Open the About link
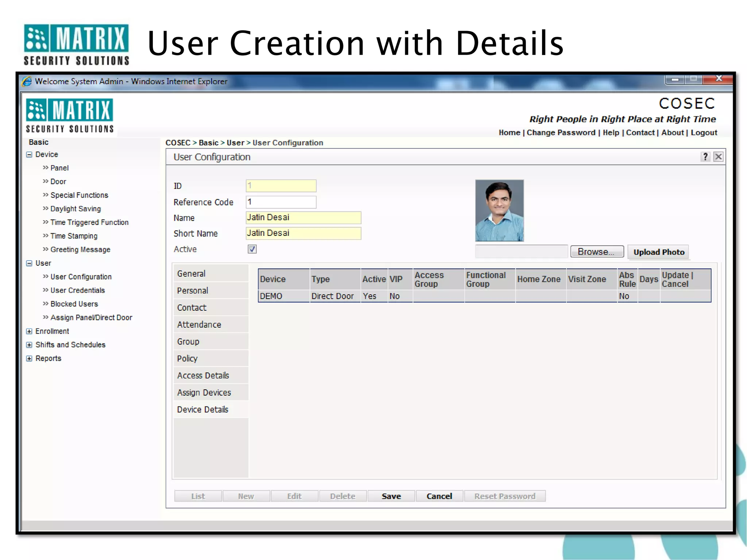Viewport: 747px width, 560px height. coord(673,133)
